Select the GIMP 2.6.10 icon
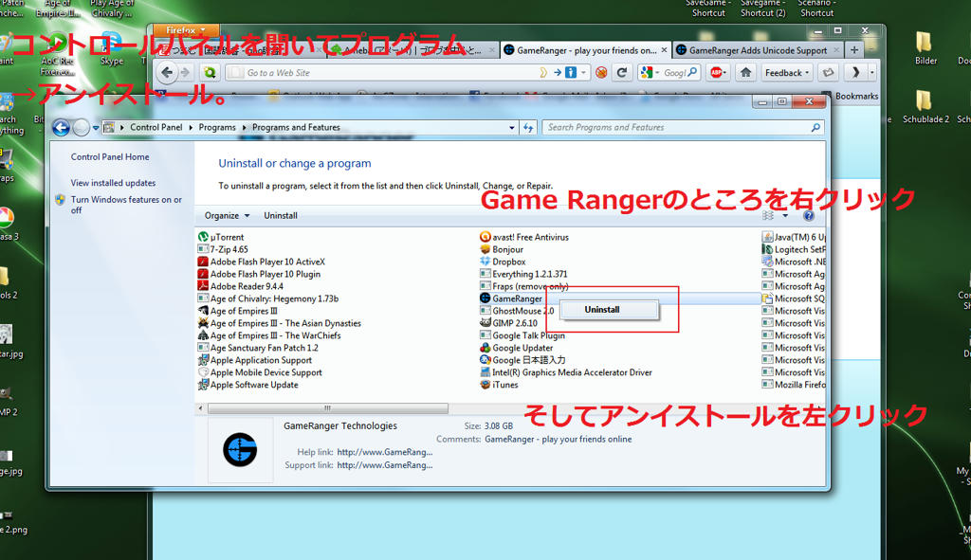 coord(485,323)
